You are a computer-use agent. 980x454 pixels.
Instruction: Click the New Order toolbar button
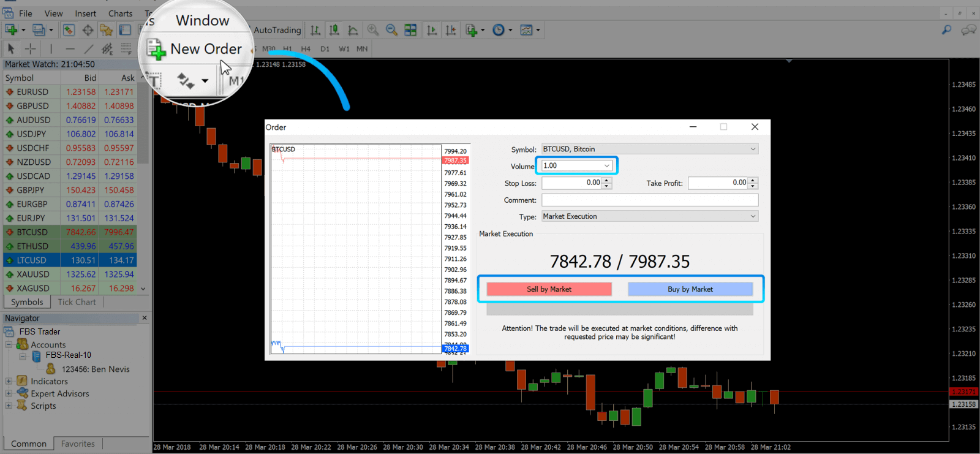pyautogui.click(x=195, y=49)
